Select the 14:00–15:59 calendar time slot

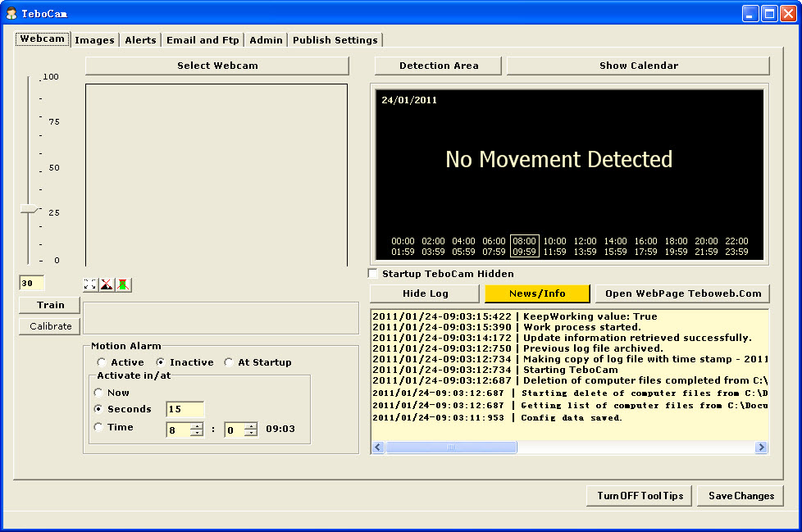(x=615, y=247)
